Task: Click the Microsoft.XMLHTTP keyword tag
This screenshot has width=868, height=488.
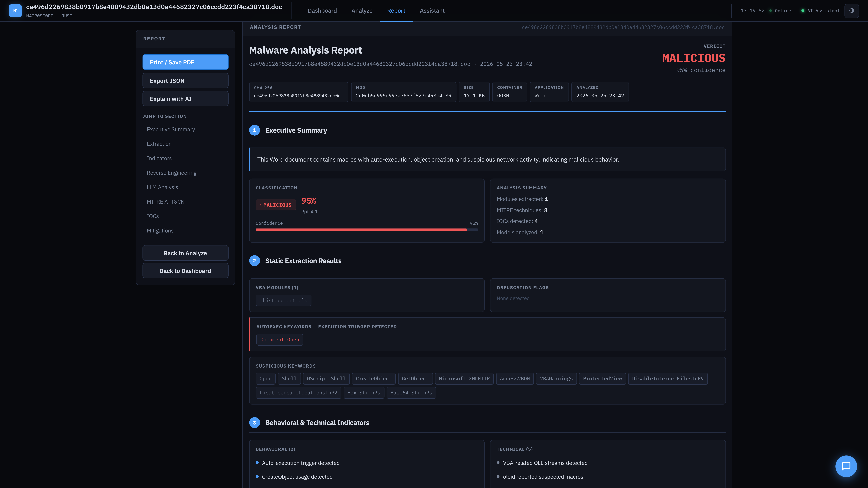Action: tap(464, 379)
